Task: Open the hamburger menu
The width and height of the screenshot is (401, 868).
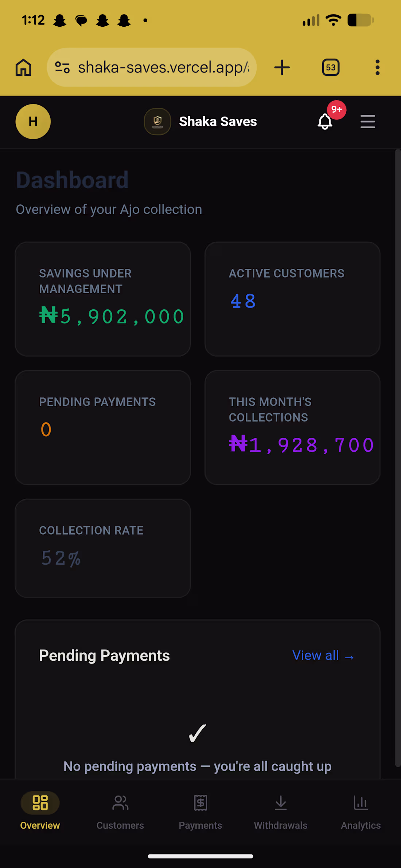Action: [x=367, y=121]
